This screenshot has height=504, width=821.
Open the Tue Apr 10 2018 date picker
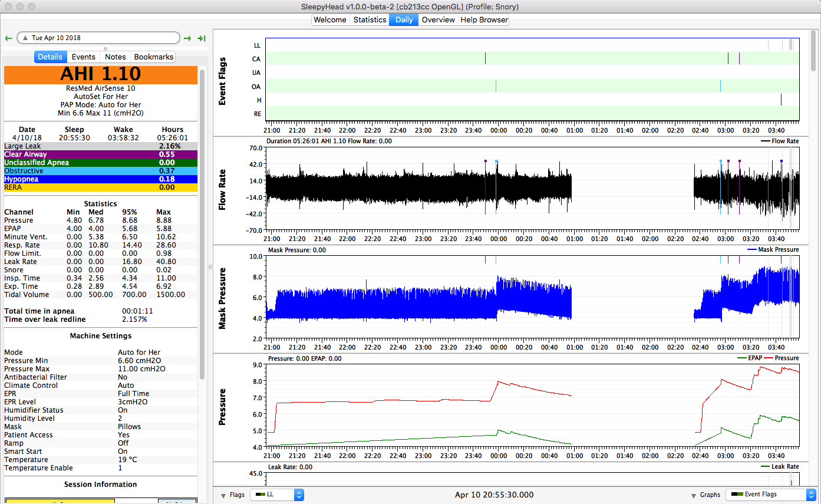[98, 38]
